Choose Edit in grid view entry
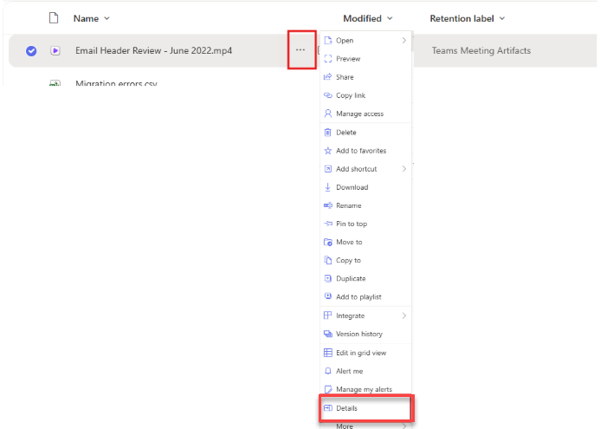The height and width of the screenshot is (429, 600). point(365,353)
